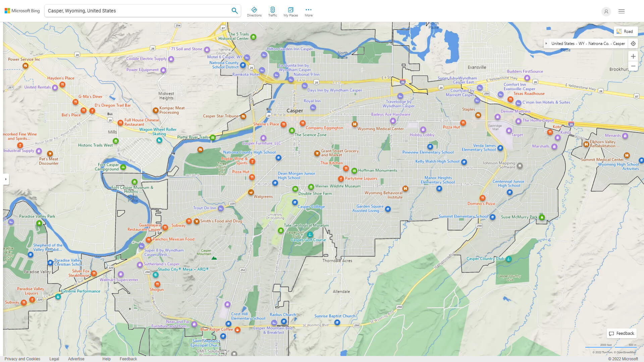Click the search magnifier icon
The width and height of the screenshot is (644, 362).
[234, 11]
